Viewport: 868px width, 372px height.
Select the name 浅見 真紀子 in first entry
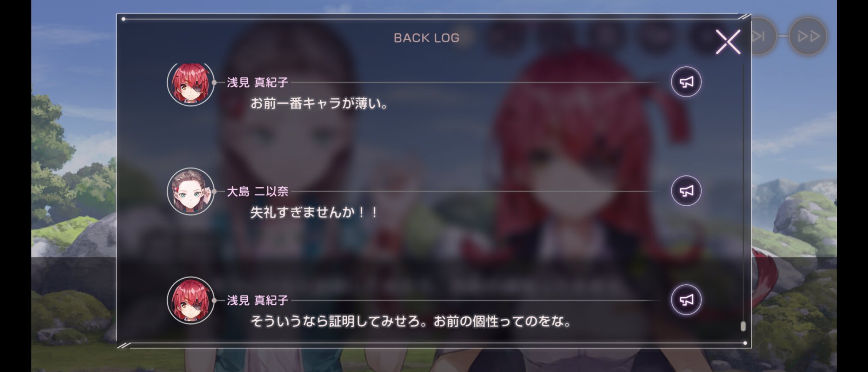tap(257, 82)
